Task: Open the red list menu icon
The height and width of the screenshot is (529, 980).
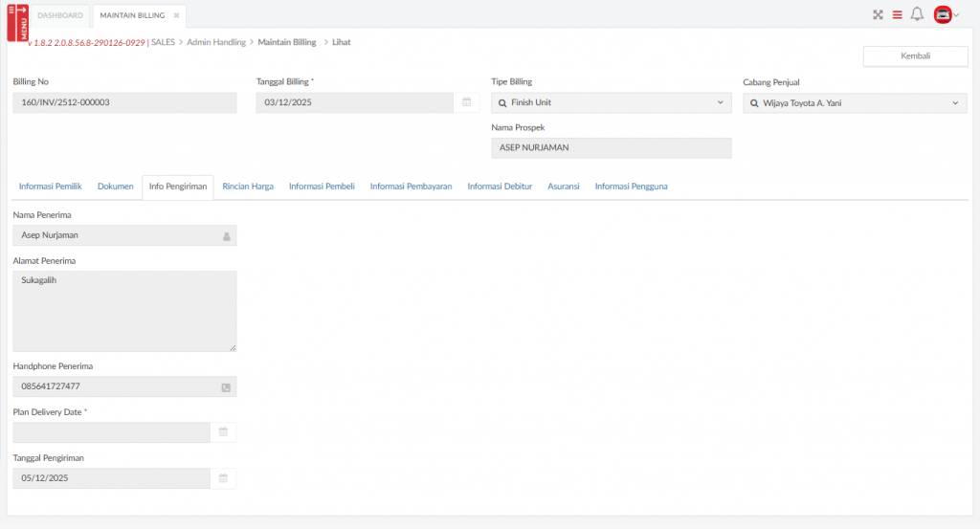Action: [x=898, y=14]
